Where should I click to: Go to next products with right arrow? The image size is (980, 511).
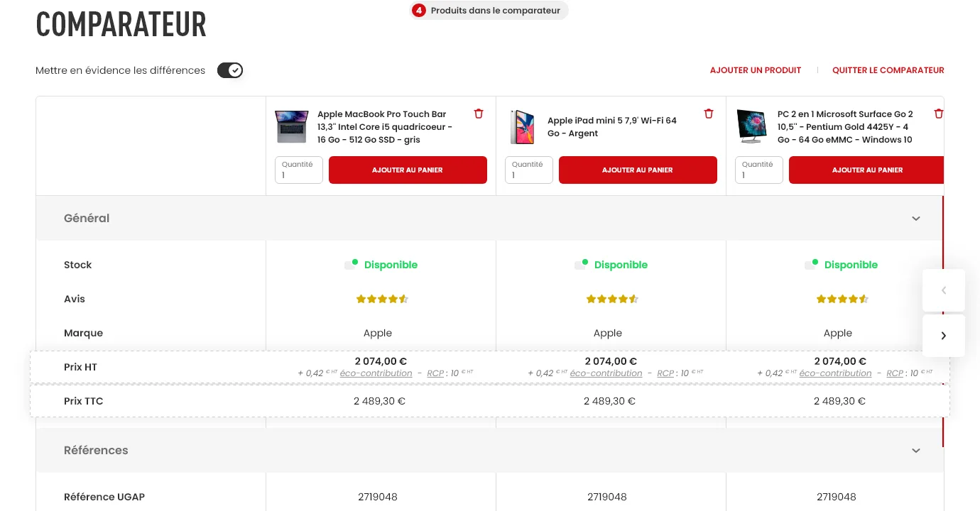point(944,336)
